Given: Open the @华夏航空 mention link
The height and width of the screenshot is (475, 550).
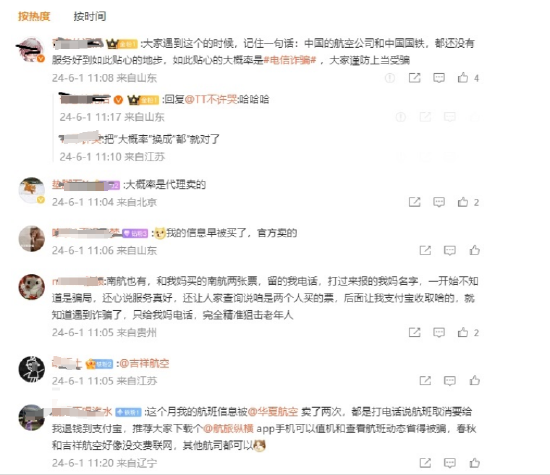Looking at the screenshot, I should [x=273, y=412].
